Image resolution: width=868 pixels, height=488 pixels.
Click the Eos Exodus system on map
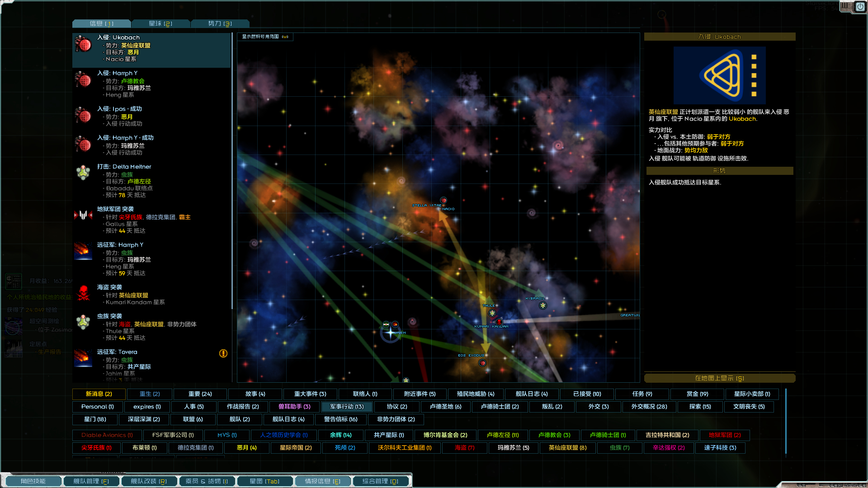[x=482, y=363]
